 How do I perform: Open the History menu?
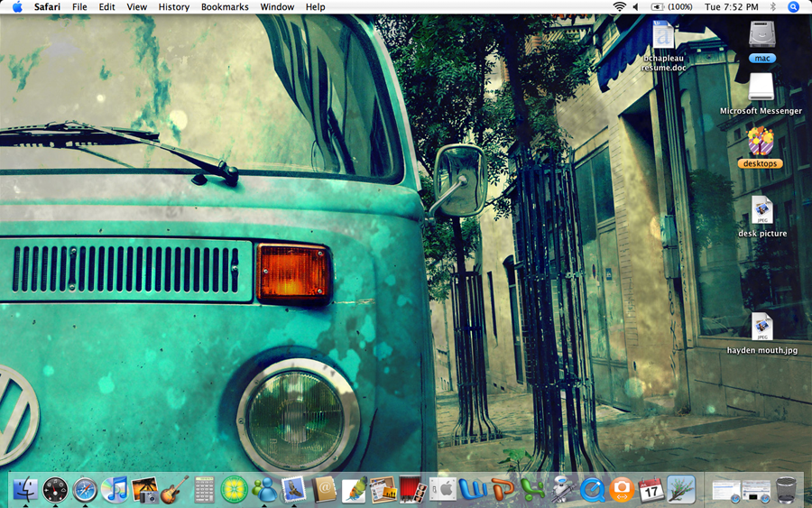173,6
